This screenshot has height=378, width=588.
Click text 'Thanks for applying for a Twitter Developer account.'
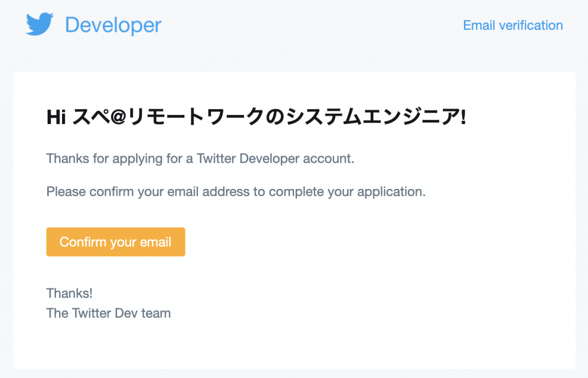pyautogui.click(x=200, y=159)
